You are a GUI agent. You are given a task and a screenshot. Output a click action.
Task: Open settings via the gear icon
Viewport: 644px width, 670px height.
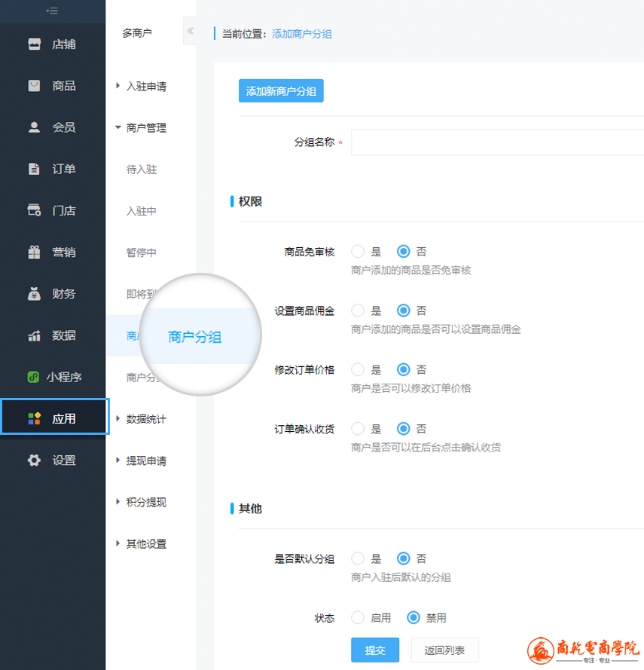tap(34, 460)
